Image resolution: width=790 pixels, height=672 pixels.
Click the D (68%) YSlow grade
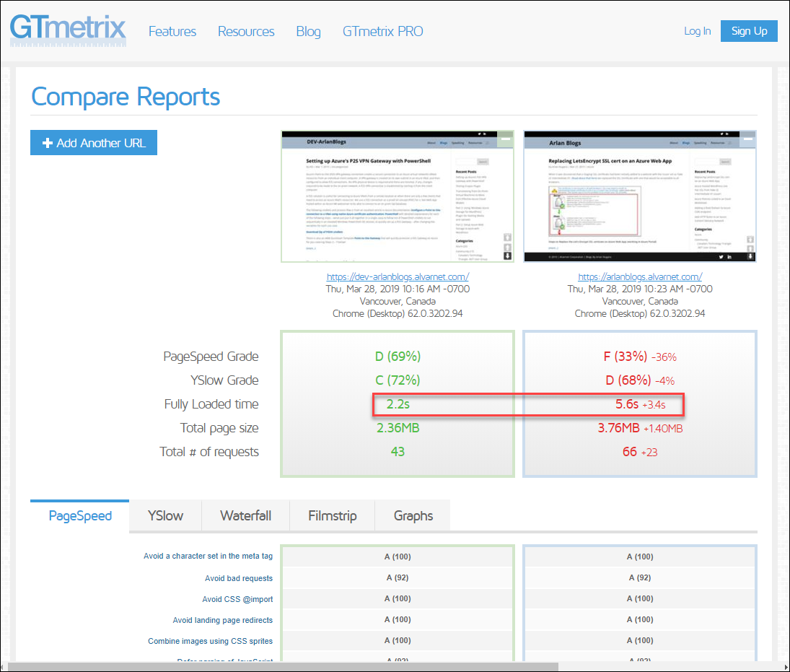[628, 380]
